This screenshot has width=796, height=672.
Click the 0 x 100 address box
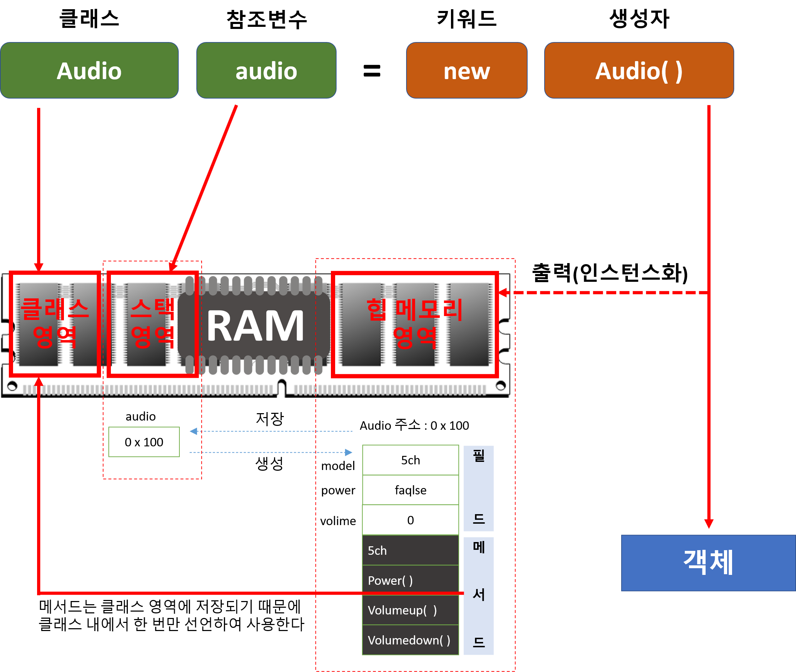click(x=144, y=442)
